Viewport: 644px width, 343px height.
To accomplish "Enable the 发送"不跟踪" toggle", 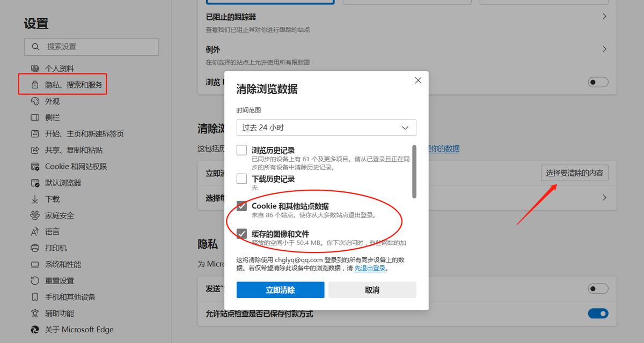I will 597,288.
